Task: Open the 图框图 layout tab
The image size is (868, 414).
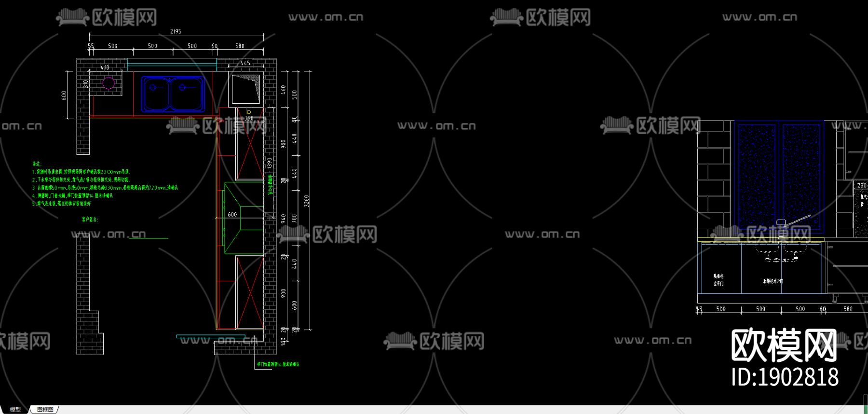Action: click(x=45, y=410)
